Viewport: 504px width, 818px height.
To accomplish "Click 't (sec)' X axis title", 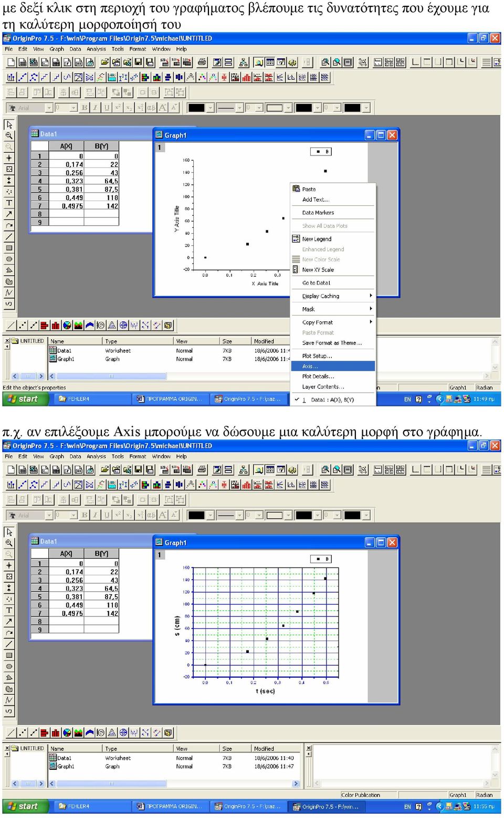I will [265, 691].
